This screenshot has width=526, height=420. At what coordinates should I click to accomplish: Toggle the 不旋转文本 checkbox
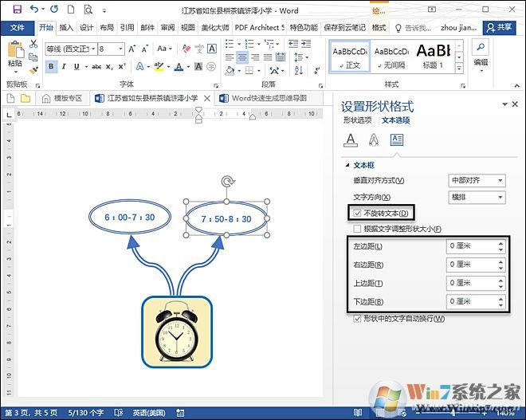(x=357, y=213)
